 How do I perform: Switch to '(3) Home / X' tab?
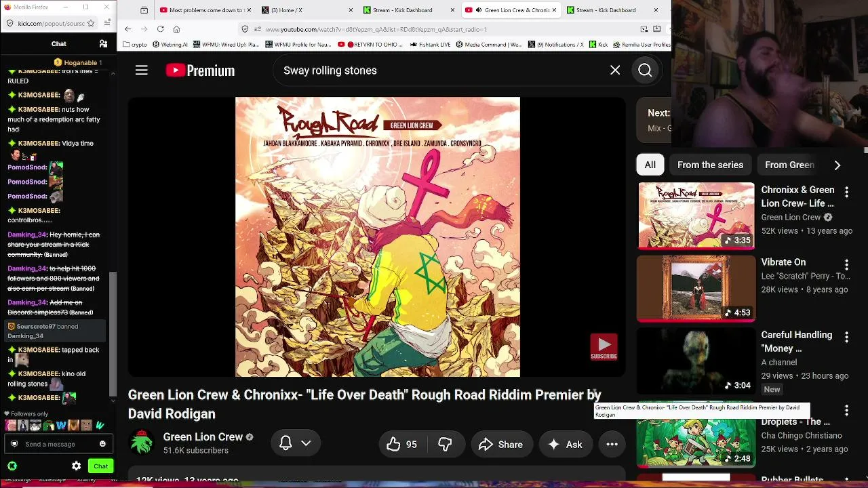point(308,10)
